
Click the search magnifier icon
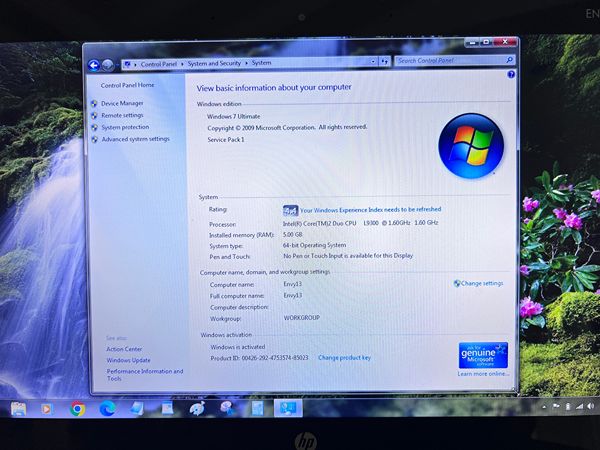pyautogui.click(x=509, y=60)
